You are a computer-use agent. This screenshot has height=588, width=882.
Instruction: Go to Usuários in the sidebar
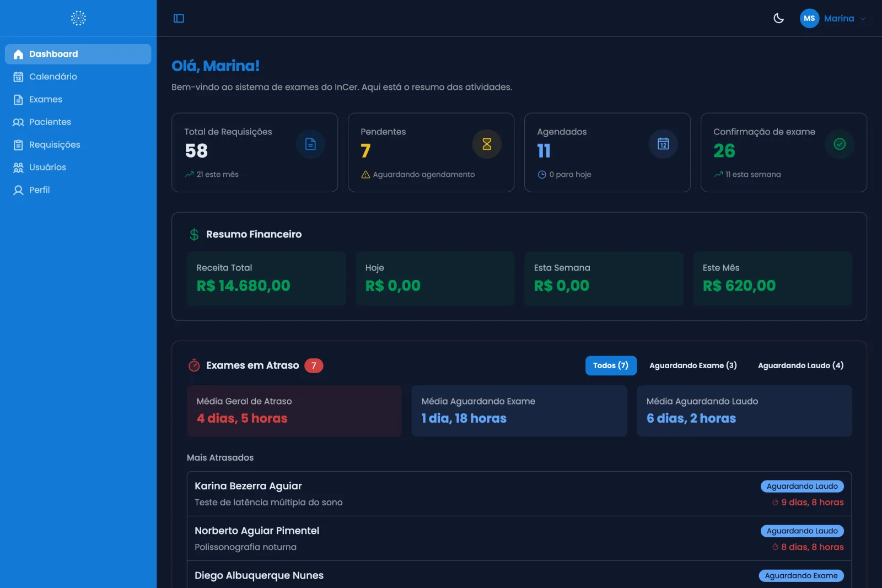[x=78, y=167]
